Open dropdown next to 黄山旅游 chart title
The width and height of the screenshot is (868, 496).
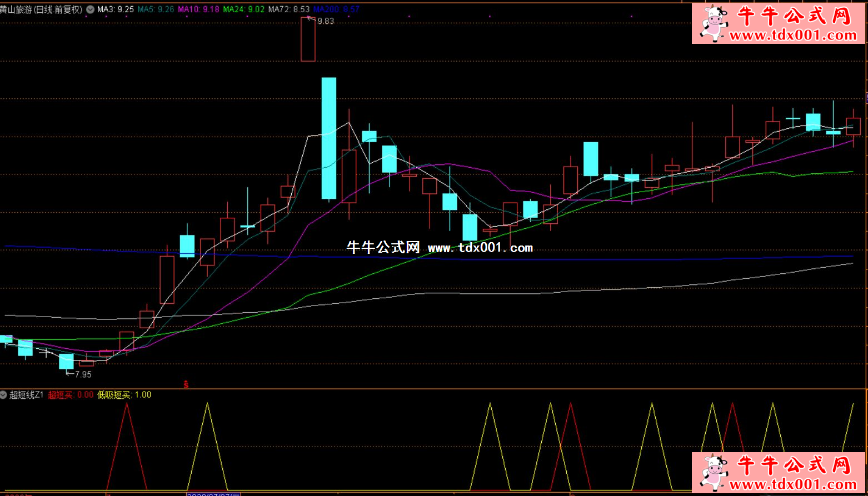[x=90, y=9]
